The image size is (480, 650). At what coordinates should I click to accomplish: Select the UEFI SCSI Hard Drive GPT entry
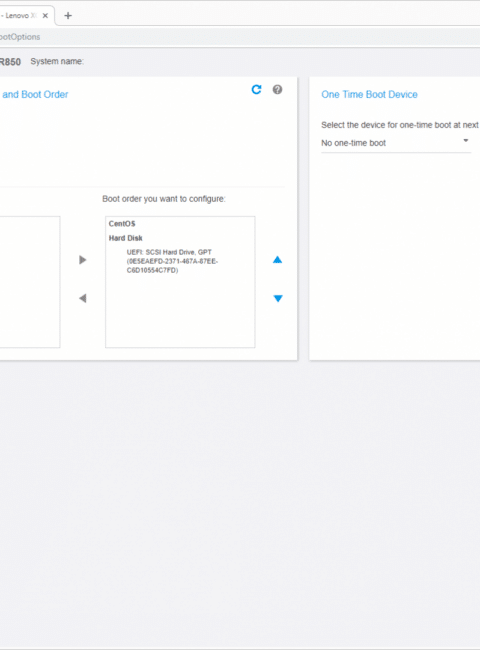click(x=172, y=261)
